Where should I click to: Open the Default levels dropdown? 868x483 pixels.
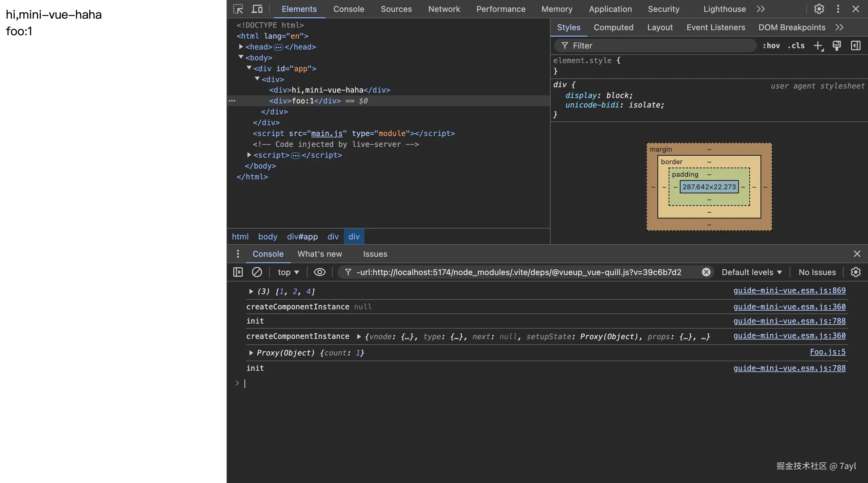tap(751, 272)
